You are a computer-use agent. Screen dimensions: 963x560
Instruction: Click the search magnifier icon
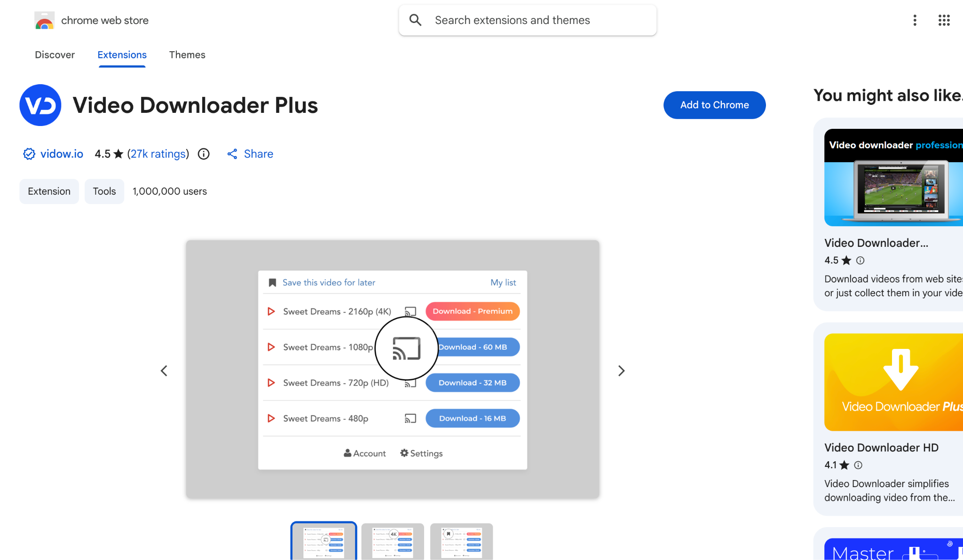pos(415,20)
